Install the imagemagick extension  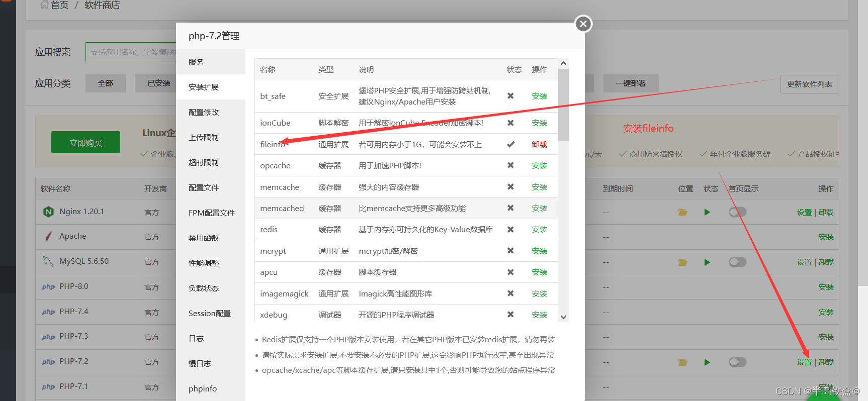click(x=539, y=293)
